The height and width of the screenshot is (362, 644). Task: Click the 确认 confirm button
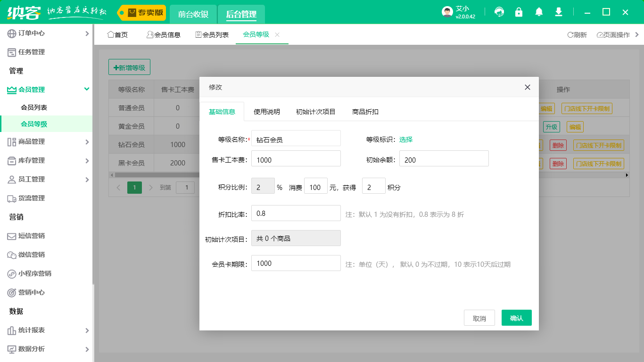pyautogui.click(x=516, y=318)
